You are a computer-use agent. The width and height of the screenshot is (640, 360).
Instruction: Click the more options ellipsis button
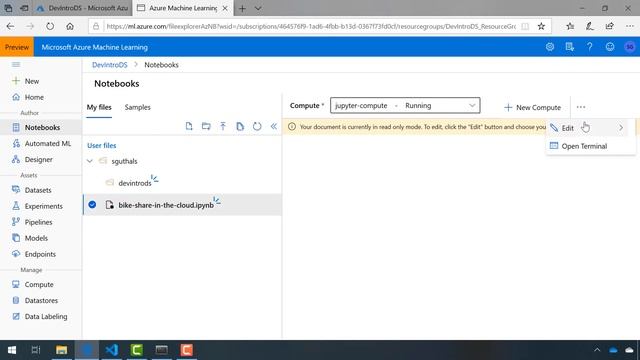(581, 107)
